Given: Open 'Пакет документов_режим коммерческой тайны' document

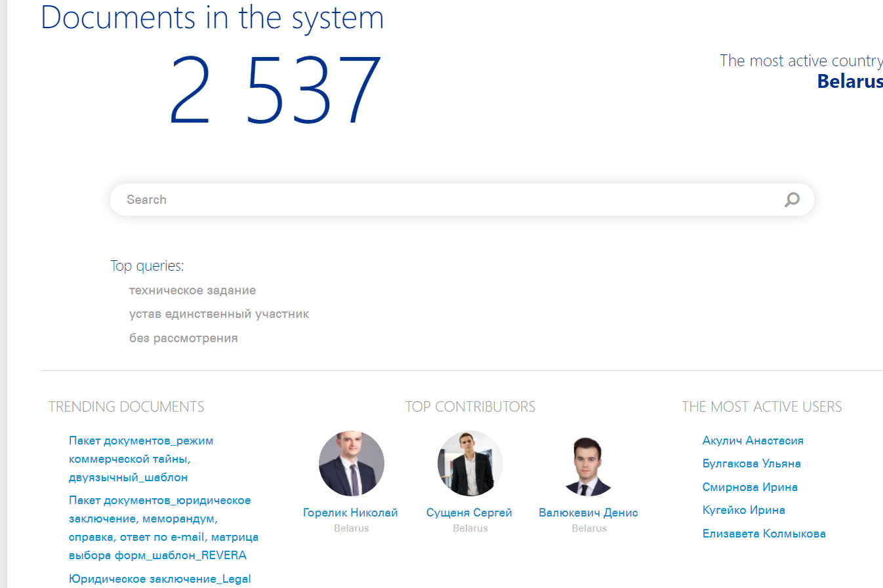Looking at the screenshot, I should tap(140, 459).
